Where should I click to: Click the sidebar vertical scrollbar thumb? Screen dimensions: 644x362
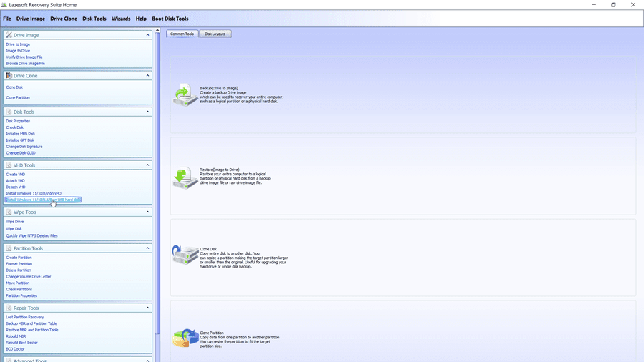[157, 183]
